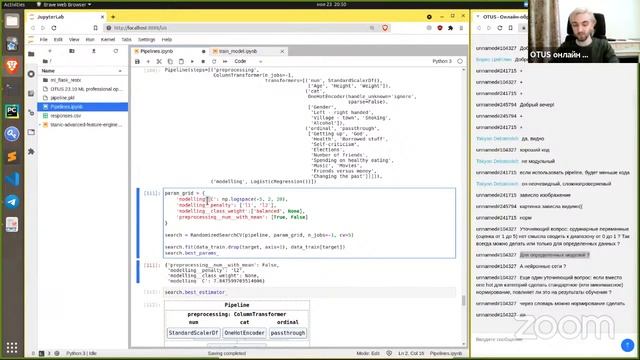Viewport: 640px width, 360px height.
Task: Open the Settings menu
Action: click(147, 40)
